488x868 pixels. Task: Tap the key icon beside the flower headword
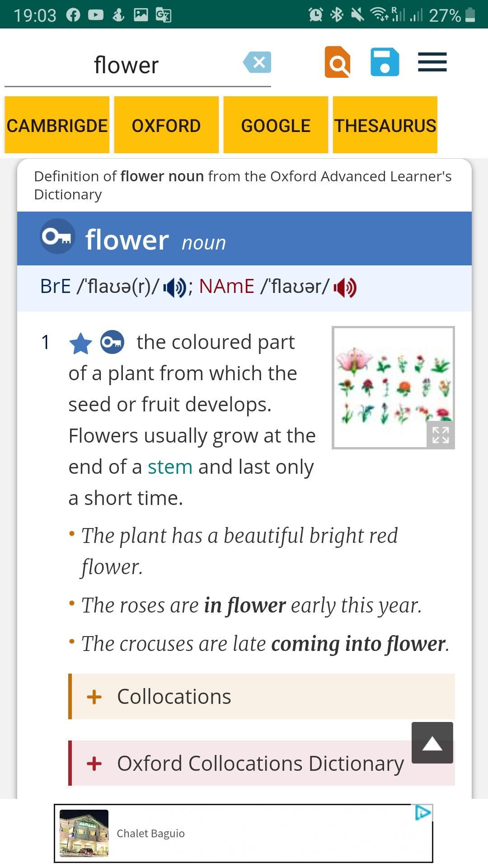[57, 236]
